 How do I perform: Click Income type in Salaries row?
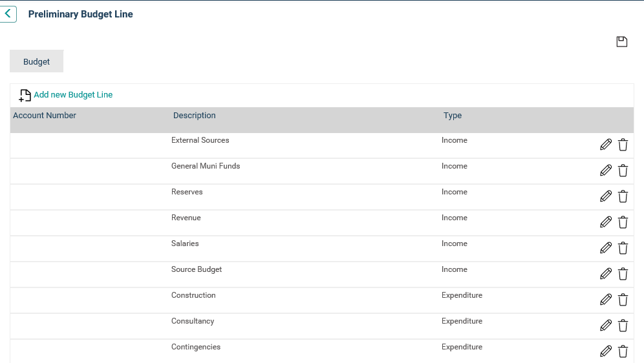pyautogui.click(x=455, y=244)
